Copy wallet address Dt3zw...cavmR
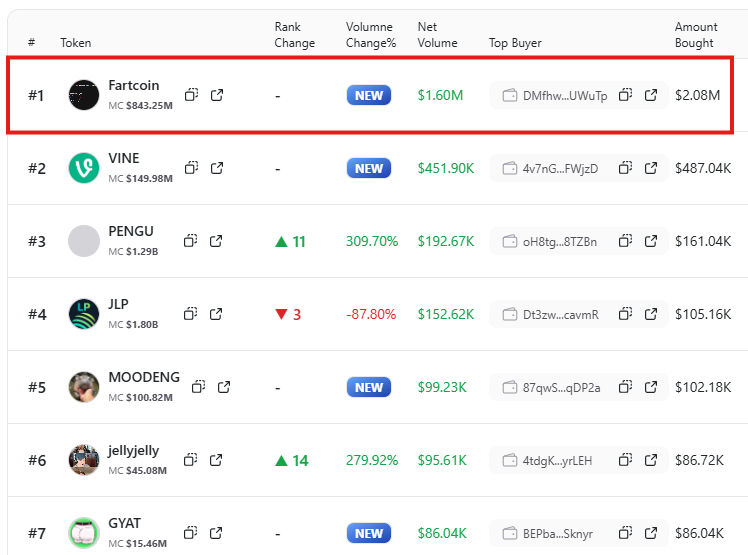This screenshot has width=748, height=555. 625,314
